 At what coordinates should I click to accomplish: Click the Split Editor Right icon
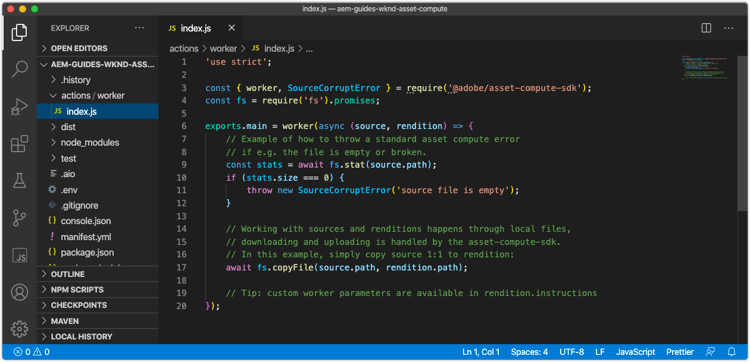point(706,28)
